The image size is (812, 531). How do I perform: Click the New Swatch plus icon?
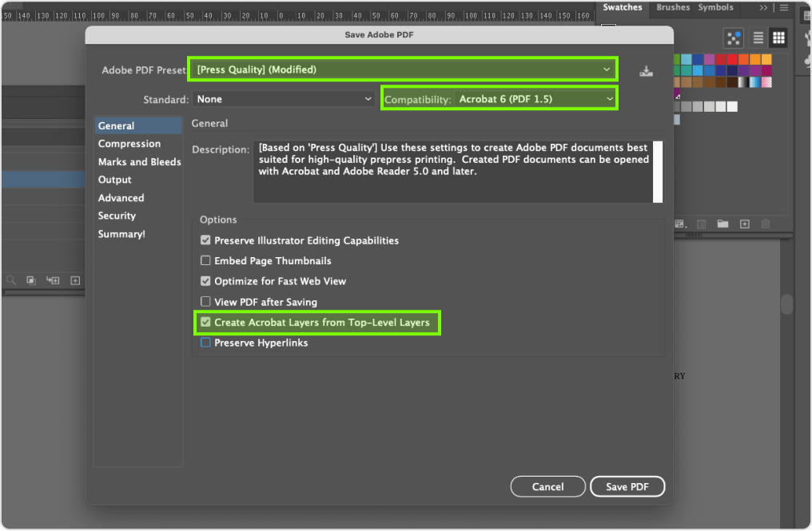744,224
